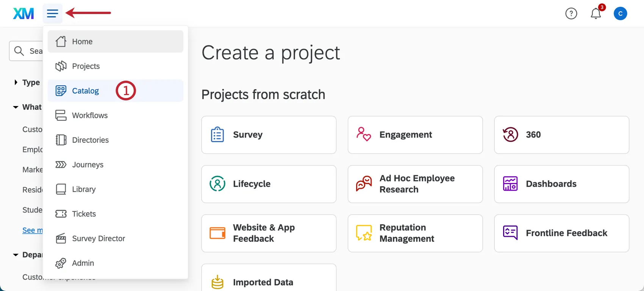The image size is (644, 291).
Task: Click the user account avatar
Action: [620, 14]
